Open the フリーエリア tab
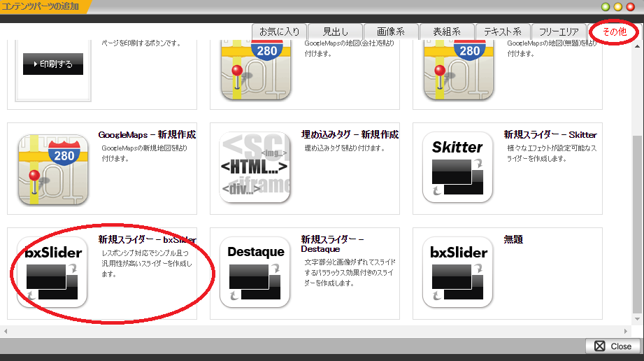The width and height of the screenshot is (644, 361). (559, 31)
